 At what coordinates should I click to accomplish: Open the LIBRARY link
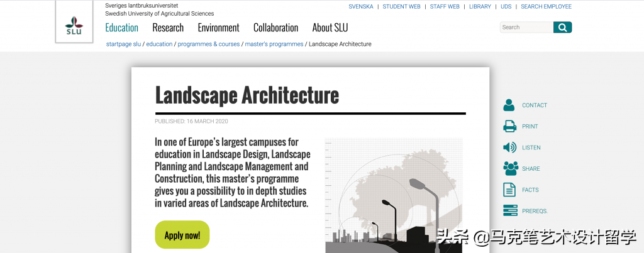coord(480,6)
